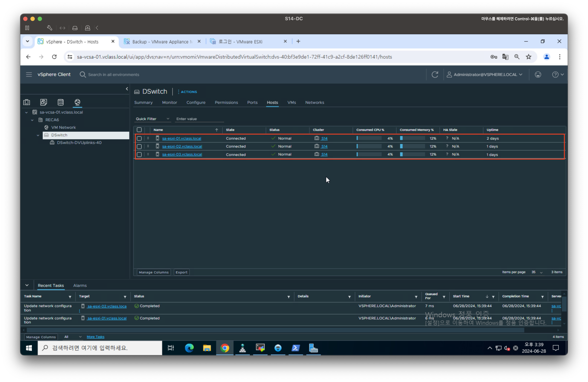The width and height of the screenshot is (588, 382).
Task: Click the Search in all environments field
Action: pyautogui.click(x=114, y=75)
